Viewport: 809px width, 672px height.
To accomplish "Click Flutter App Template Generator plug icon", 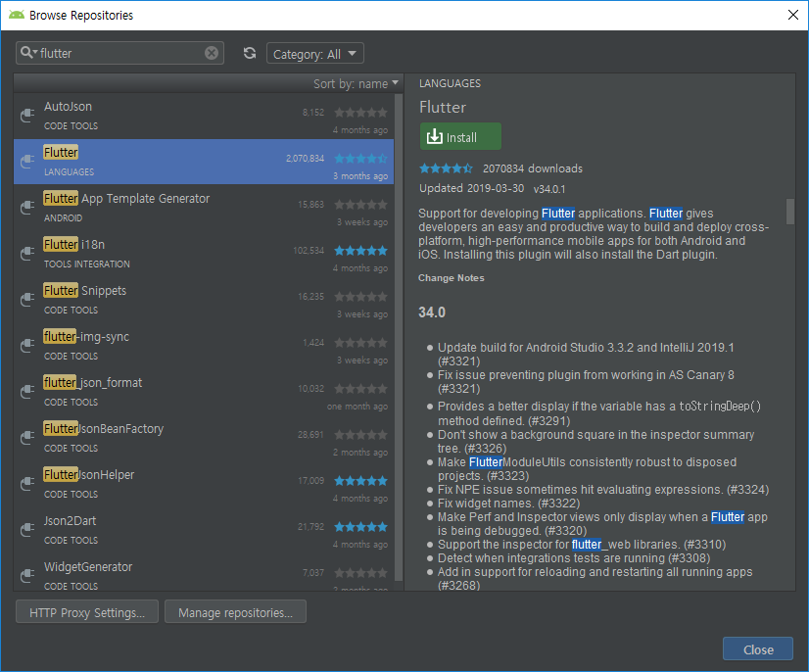I will (26, 208).
